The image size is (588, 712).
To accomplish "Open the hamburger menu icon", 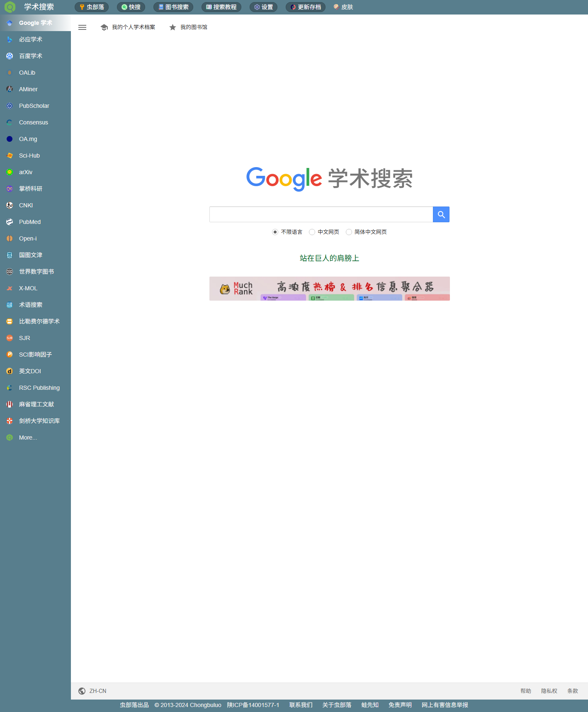I will click(83, 27).
